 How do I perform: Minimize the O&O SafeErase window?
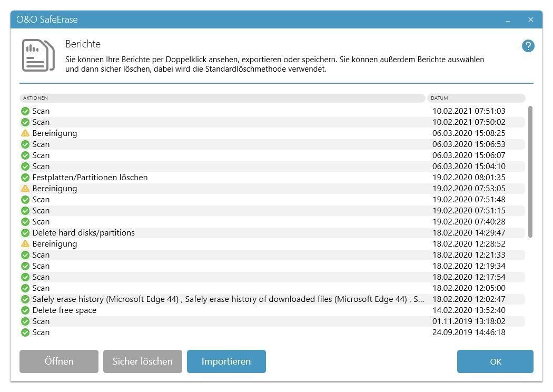click(x=508, y=20)
